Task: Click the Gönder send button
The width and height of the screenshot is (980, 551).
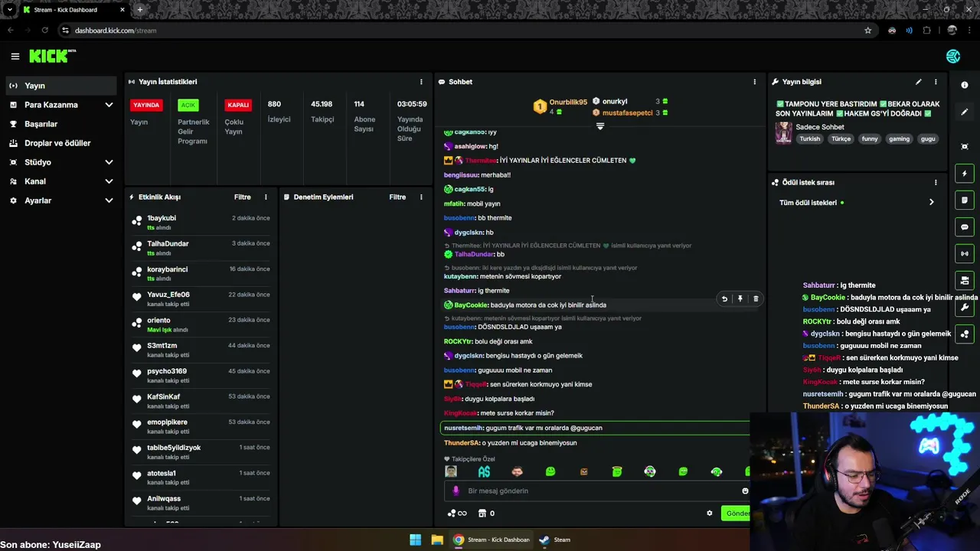Action: coord(737,514)
